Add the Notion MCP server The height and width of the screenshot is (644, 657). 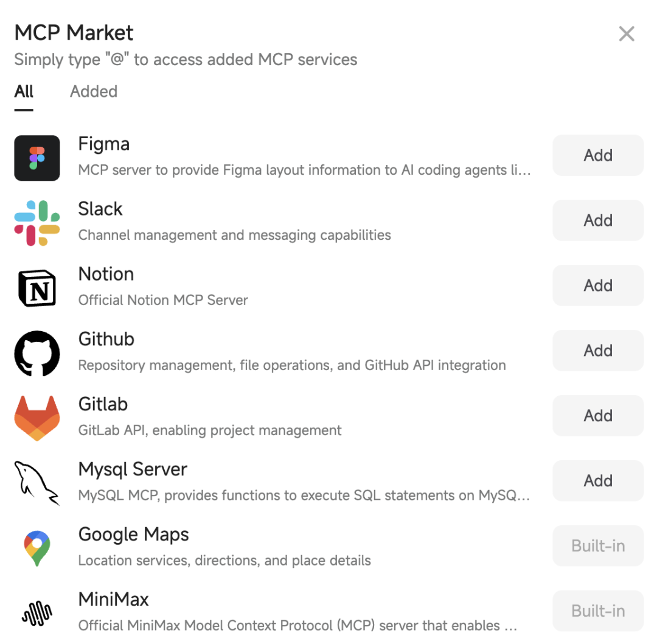(598, 285)
